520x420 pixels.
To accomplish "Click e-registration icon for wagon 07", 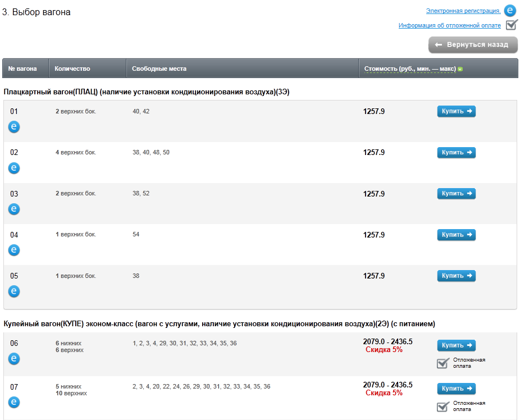I will 14,403.
